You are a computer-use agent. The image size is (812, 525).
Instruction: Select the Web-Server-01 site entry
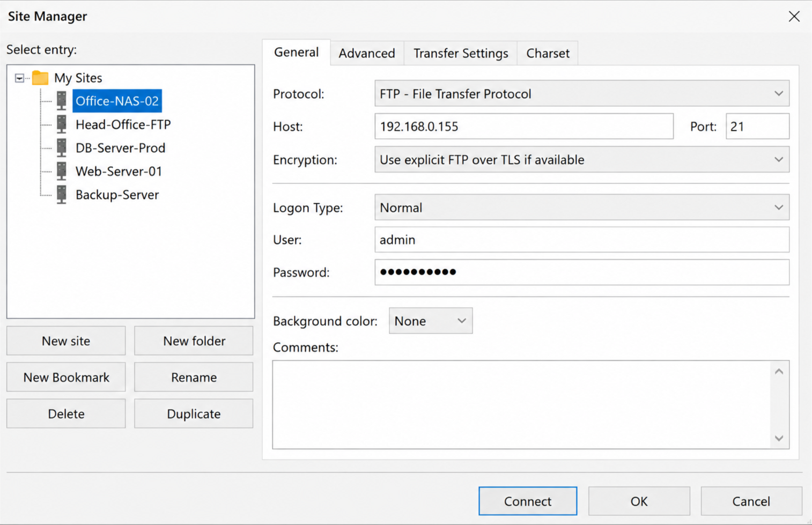(x=119, y=172)
